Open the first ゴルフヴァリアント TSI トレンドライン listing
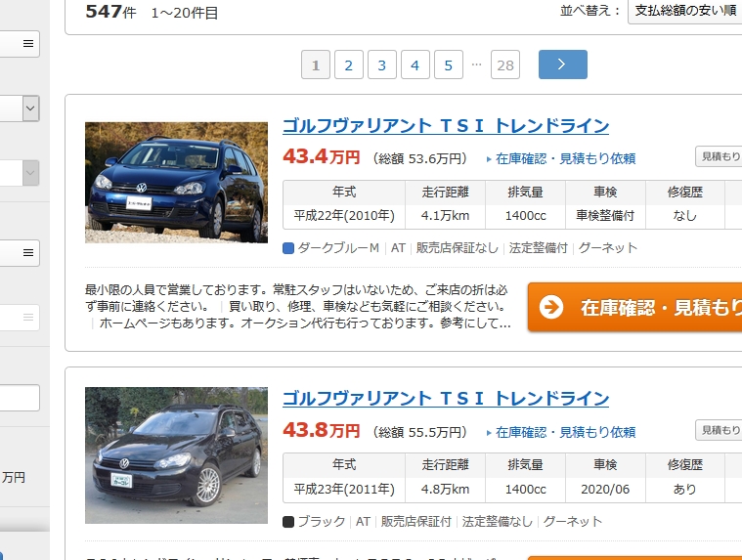Viewport: 742px width, 560px height. [445, 126]
